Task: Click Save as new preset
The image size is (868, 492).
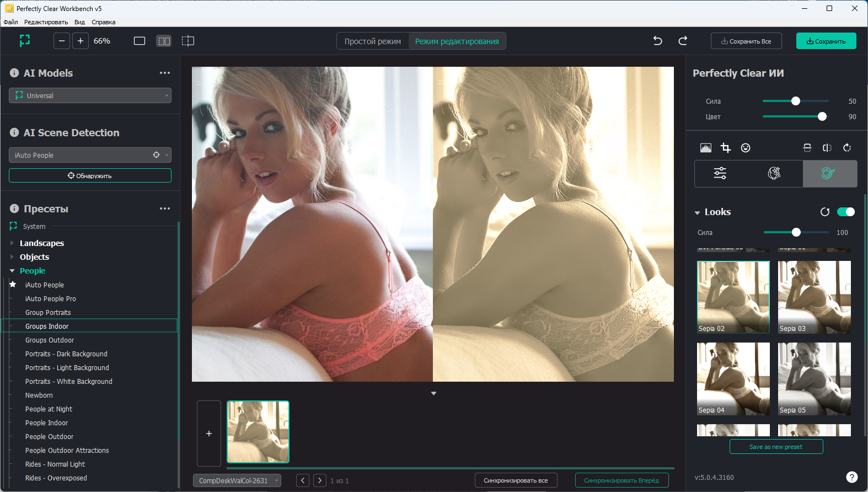Action: [776, 447]
